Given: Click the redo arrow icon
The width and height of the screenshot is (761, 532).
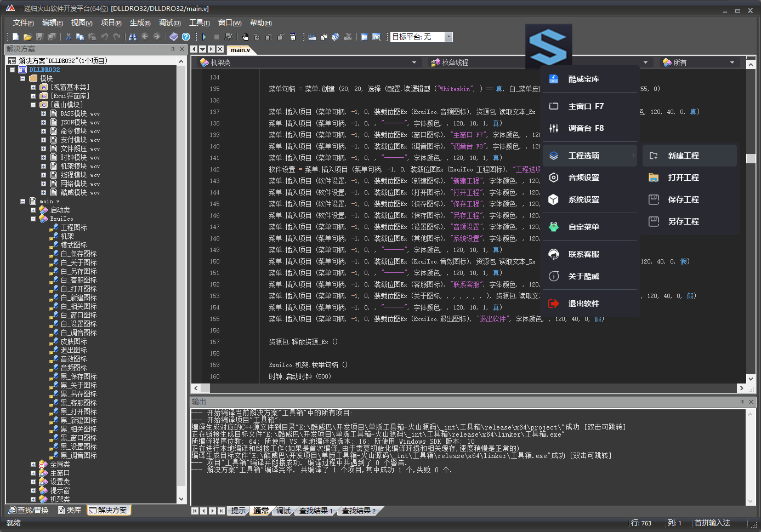Looking at the screenshot, I should [x=116, y=37].
